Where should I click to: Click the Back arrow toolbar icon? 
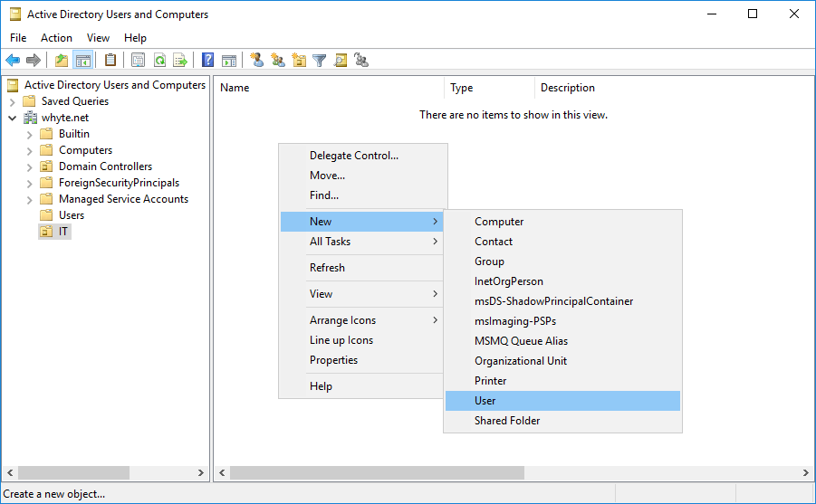13,61
